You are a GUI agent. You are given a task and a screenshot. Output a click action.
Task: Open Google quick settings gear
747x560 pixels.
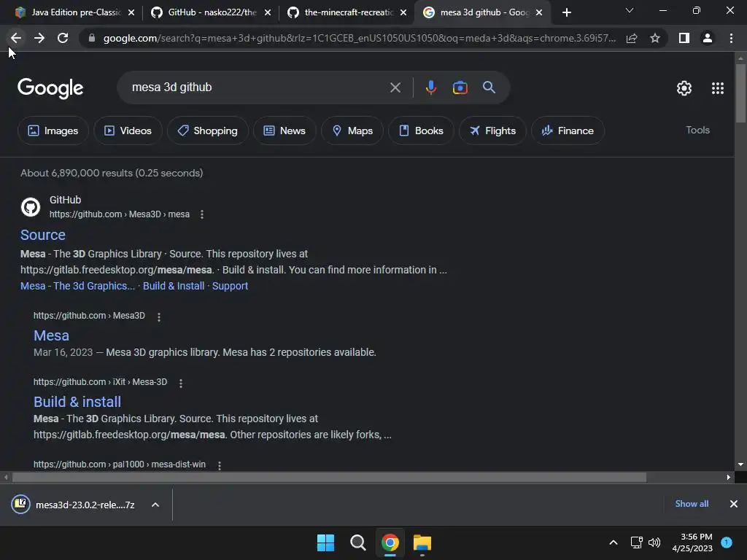click(684, 88)
